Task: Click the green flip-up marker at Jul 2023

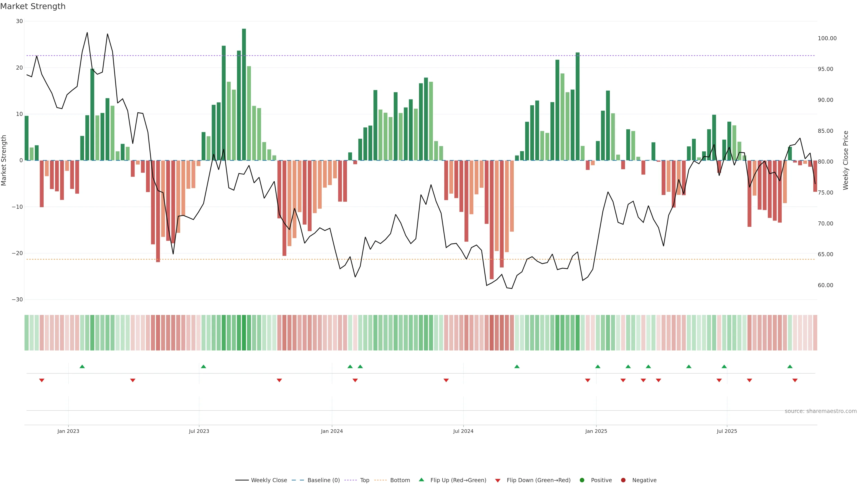Action: [x=203, y=366]
